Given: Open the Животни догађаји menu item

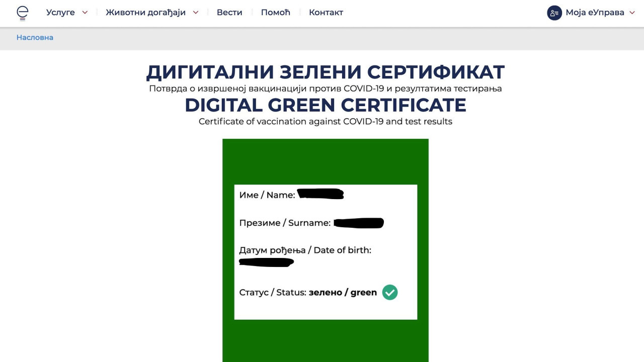Looking at the screenshot, I should [x=145, y=13].
